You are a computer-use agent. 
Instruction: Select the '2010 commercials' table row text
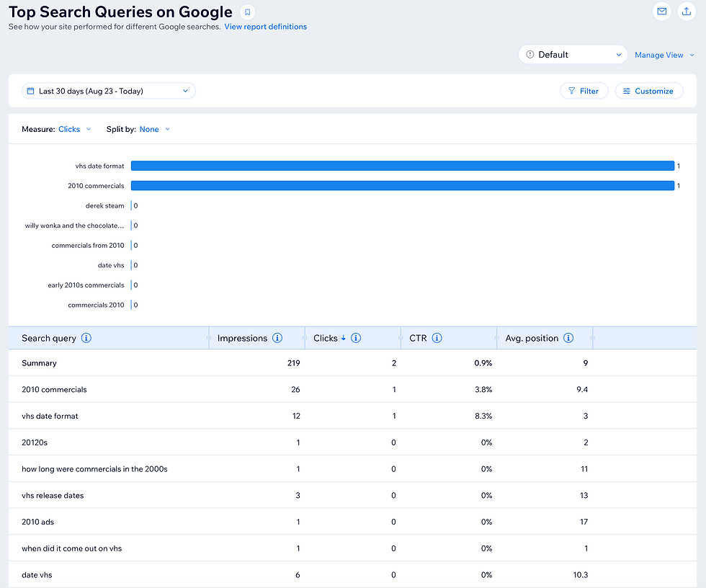click(x=54, y=389)
